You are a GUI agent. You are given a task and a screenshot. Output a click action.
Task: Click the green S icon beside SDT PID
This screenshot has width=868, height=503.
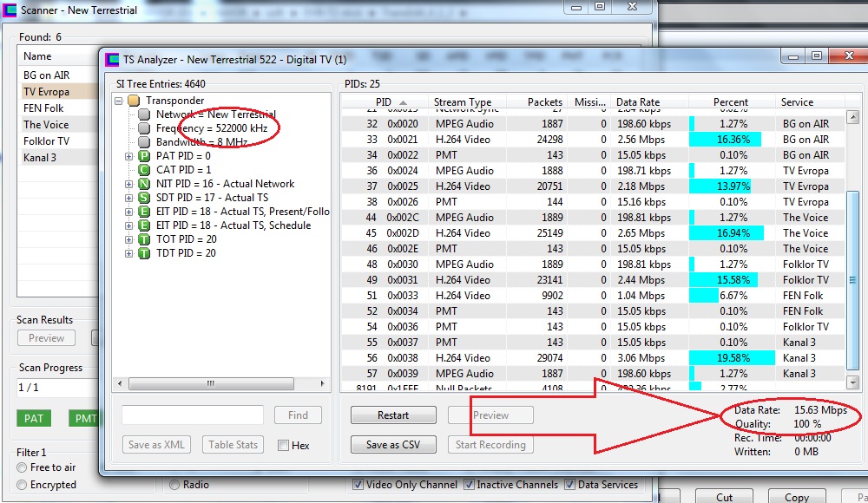[144, 198]
